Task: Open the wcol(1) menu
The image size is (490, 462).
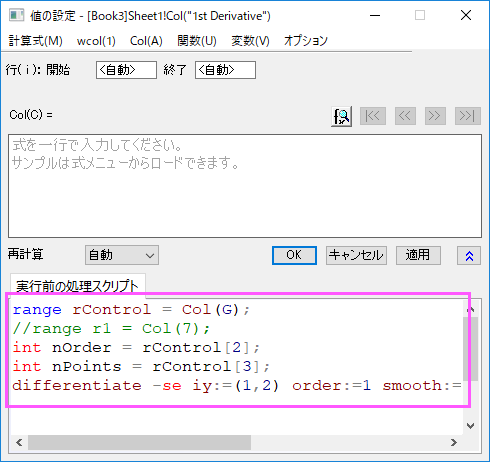Action: (x=96, y=41)
